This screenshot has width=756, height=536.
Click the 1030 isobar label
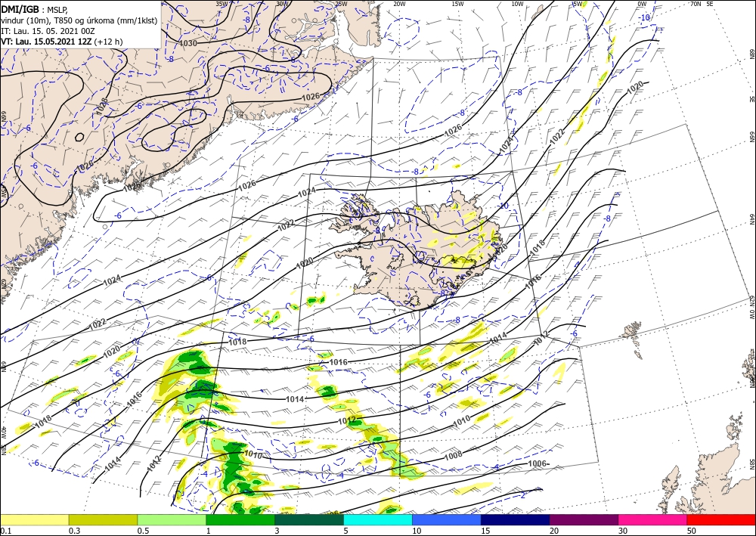point(188,43)
